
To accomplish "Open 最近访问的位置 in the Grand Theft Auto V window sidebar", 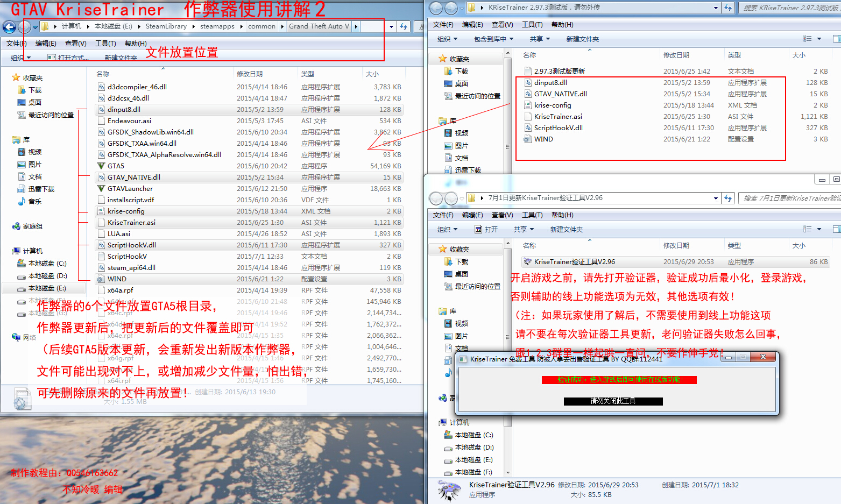I will (51, 115).
